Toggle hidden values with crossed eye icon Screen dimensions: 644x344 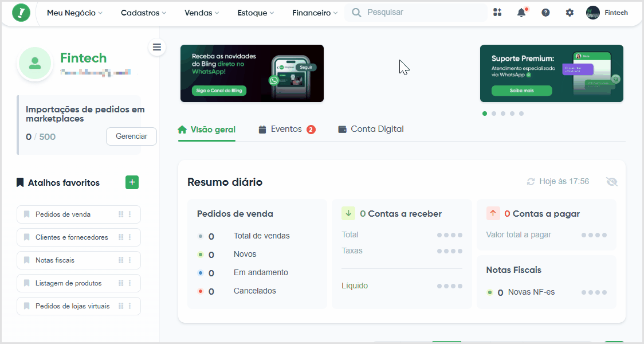(611, 182)
